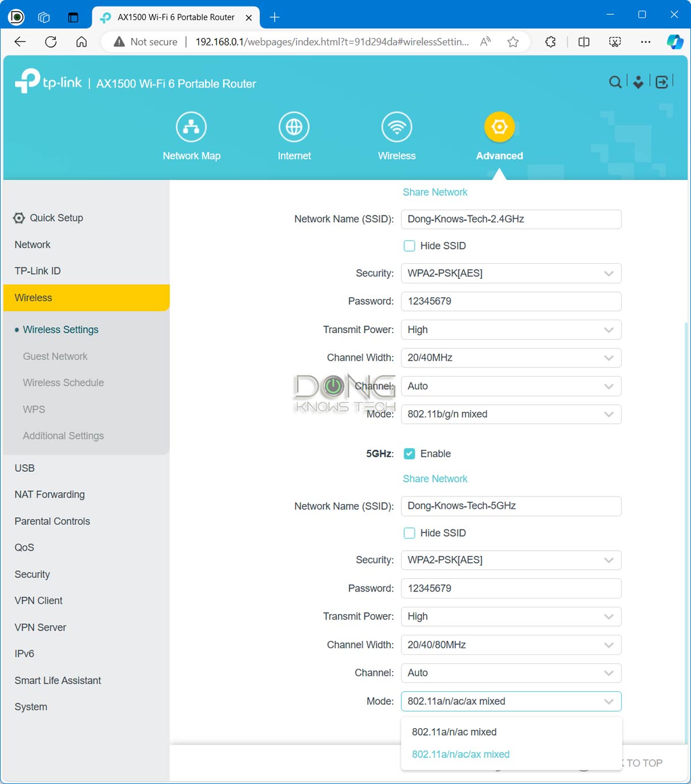Image resolution: width=691 pixels, height=784 pixels.
Task: Click 2.4GHz Share Network link
Action: click(x=435, y=192)
